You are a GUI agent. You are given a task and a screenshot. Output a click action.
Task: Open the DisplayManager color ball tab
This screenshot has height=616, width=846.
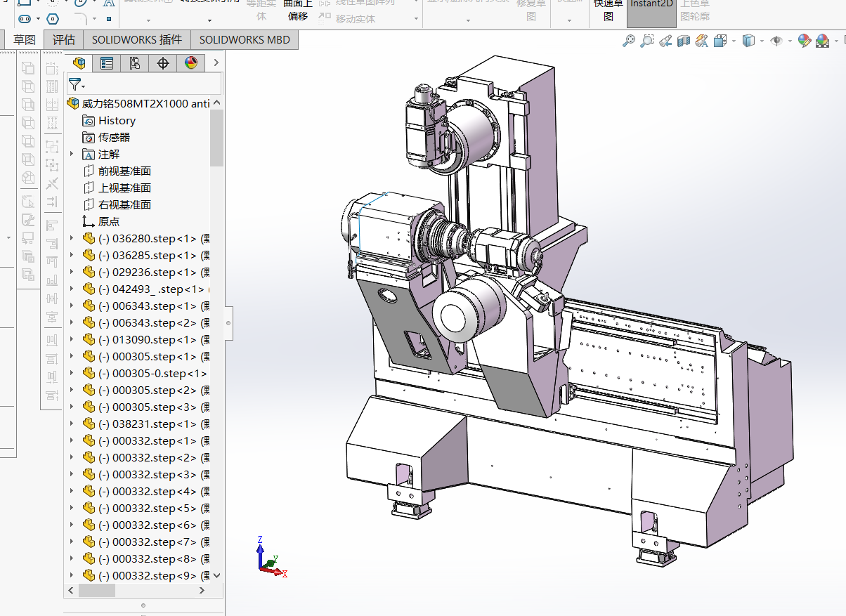[191, 63]
